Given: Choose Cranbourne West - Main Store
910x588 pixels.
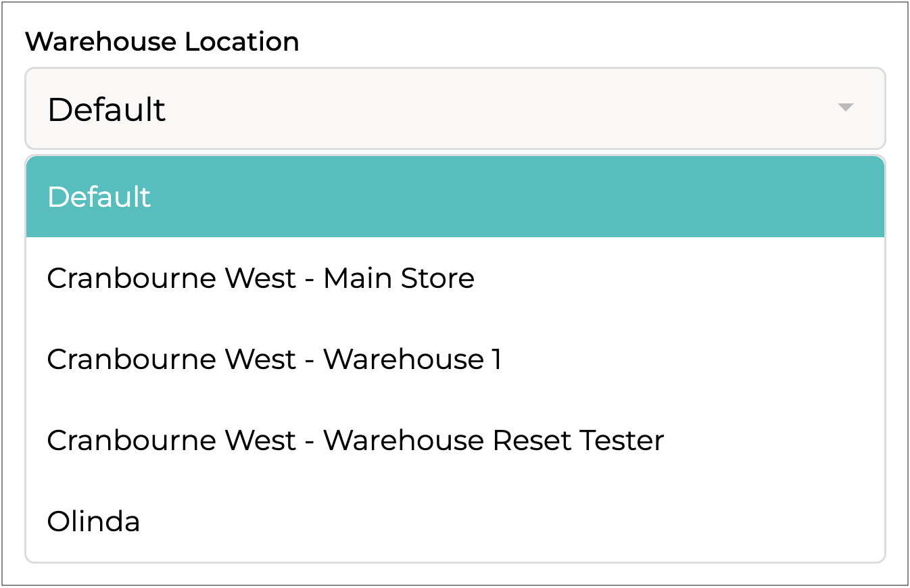Looking at the screenshot, I should pyautogui.click(x=260, y=278).
